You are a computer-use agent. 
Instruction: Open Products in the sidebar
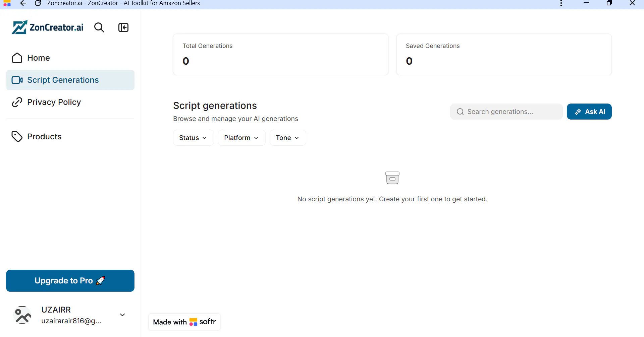tap(70, 137)
